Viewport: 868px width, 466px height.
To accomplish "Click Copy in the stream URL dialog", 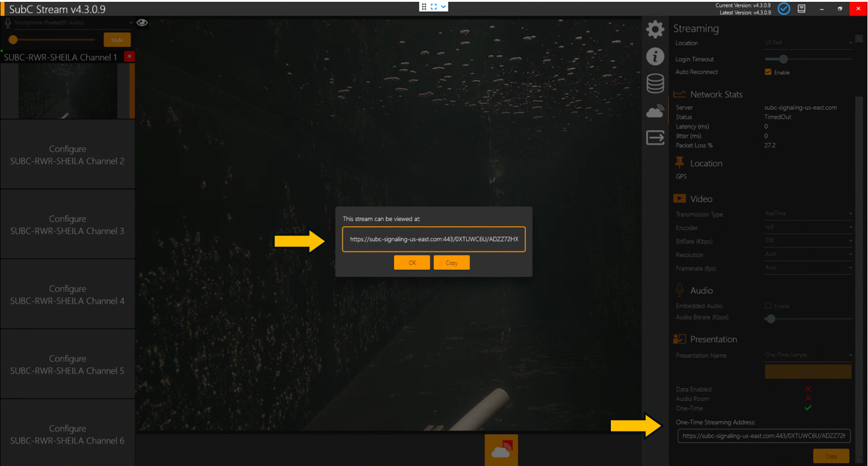I will (x=451, y=263).
